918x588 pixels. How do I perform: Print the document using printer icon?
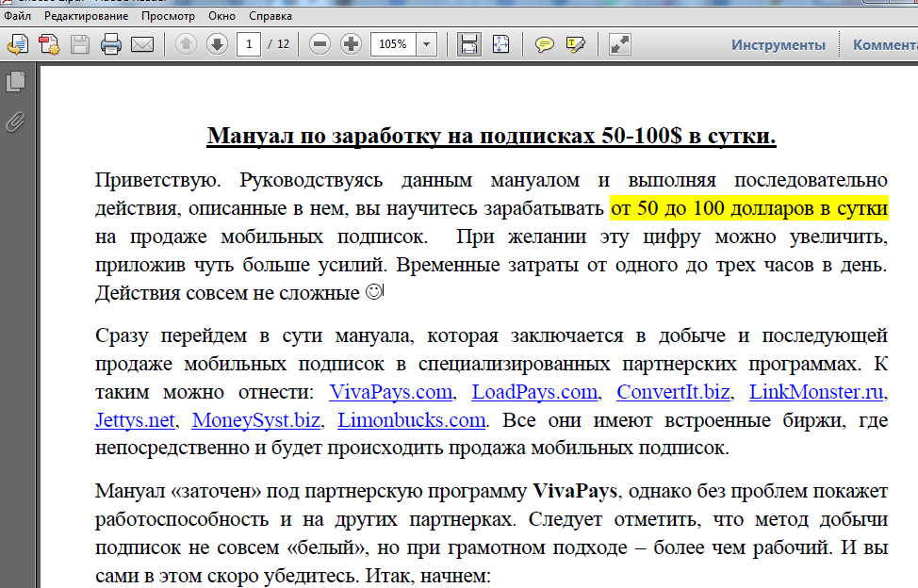(110, 44)
